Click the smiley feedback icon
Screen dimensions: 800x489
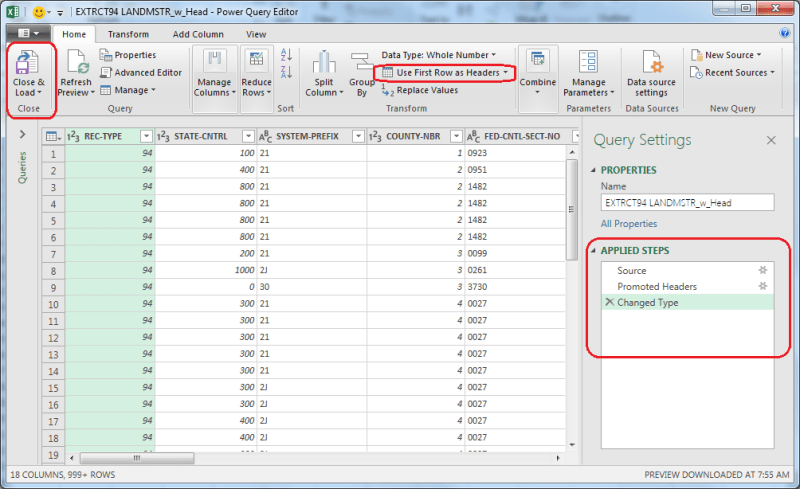click(38, 11)
